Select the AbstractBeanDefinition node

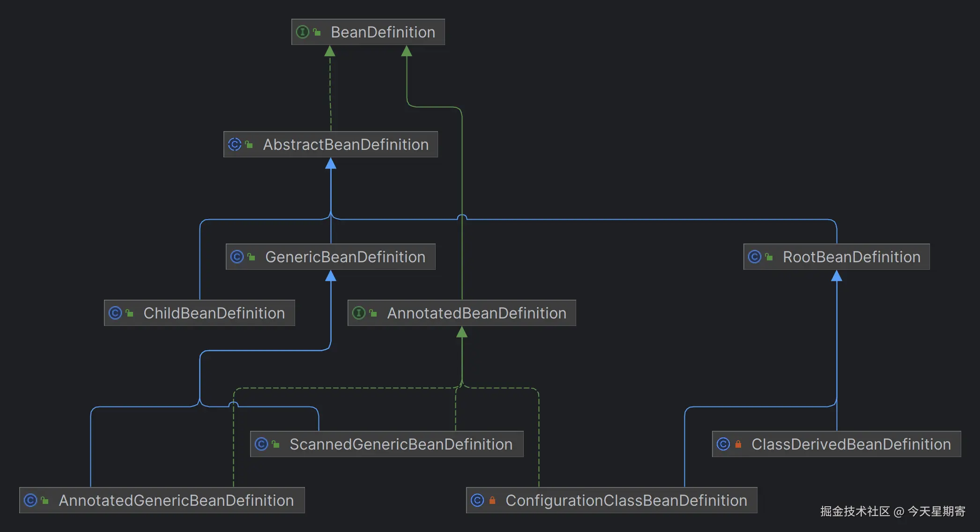point(345,144)
